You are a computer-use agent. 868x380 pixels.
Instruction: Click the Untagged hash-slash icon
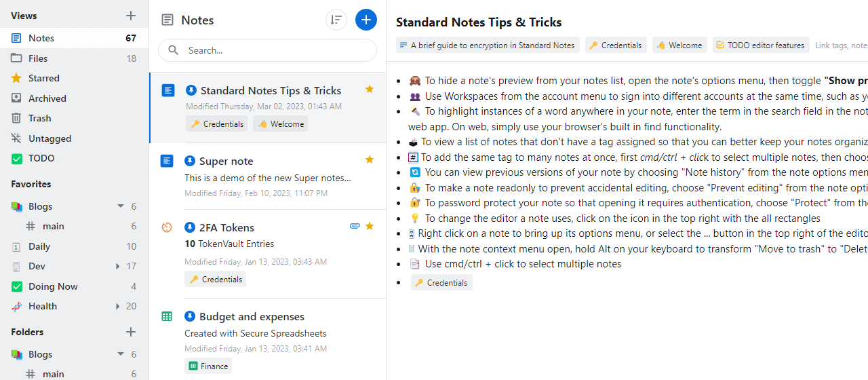16,138
